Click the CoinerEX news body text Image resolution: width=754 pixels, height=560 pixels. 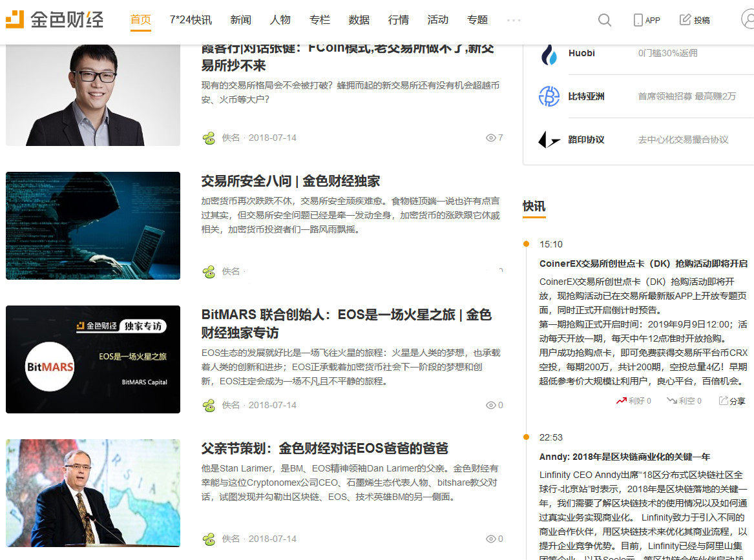tap(644, 331)
